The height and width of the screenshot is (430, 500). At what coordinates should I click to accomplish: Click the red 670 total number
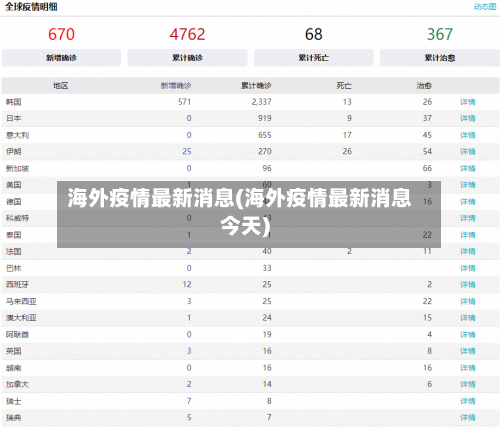[61, 34]
